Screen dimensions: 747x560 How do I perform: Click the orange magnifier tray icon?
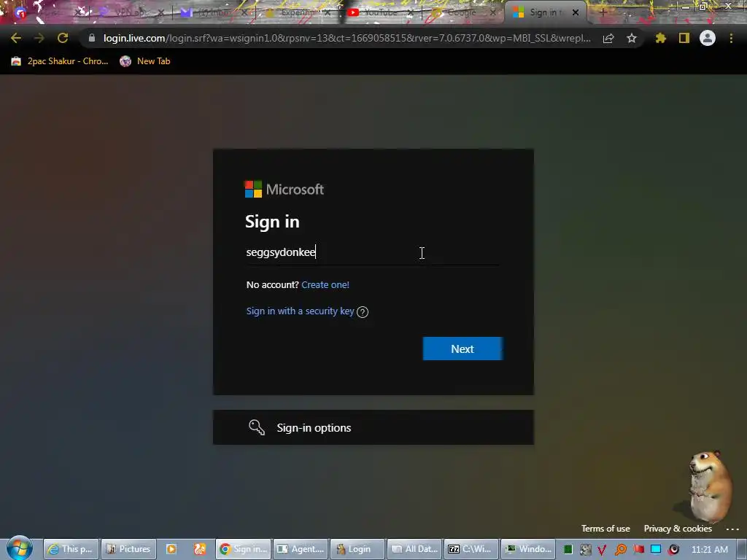tap(620, 550)
